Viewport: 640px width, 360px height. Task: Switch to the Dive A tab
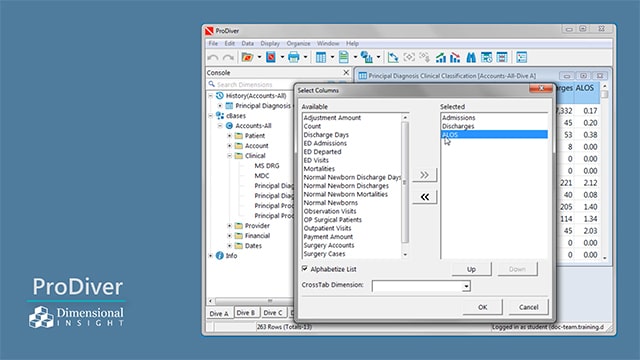coord(219,313)
